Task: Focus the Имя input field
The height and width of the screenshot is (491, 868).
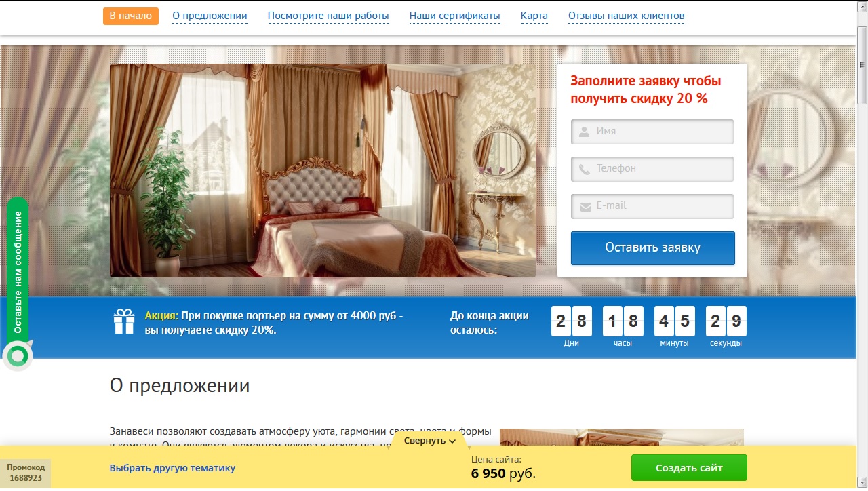Action: click(652, 132)
